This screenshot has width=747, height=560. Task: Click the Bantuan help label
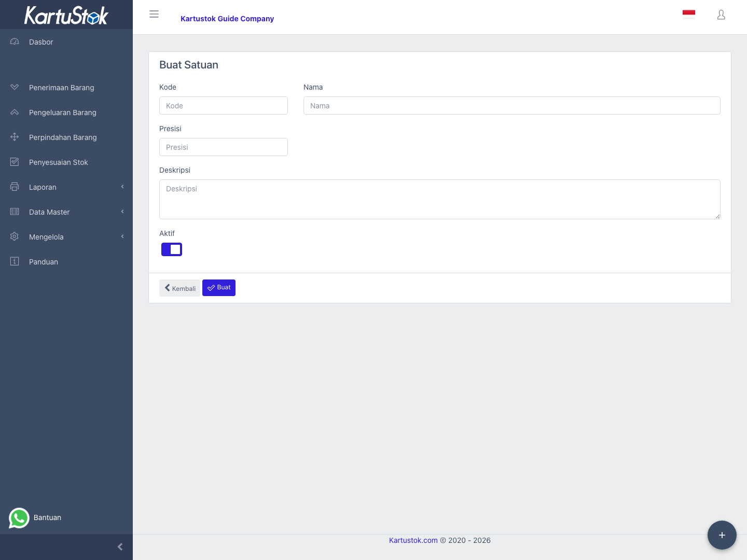[x=47, y=517]
